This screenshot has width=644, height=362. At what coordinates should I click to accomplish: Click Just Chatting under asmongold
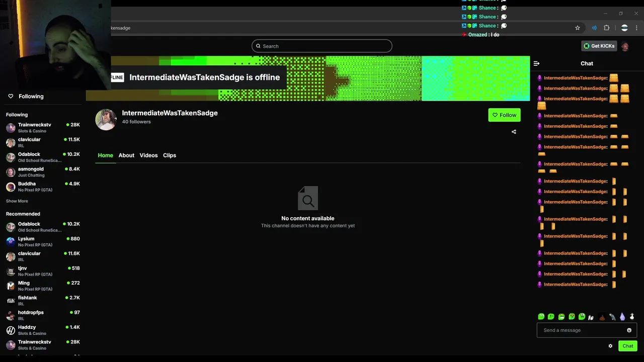pyautogui.click(x=31, y=175)
